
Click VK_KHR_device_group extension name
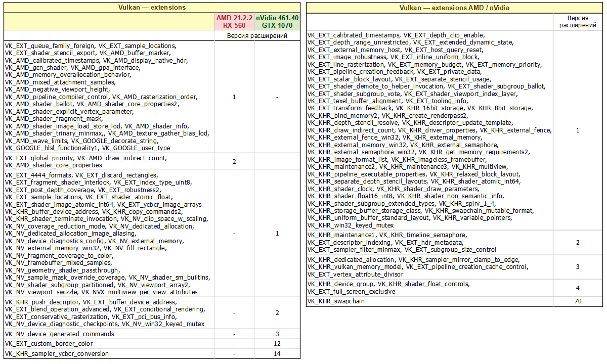coord(340,284)
